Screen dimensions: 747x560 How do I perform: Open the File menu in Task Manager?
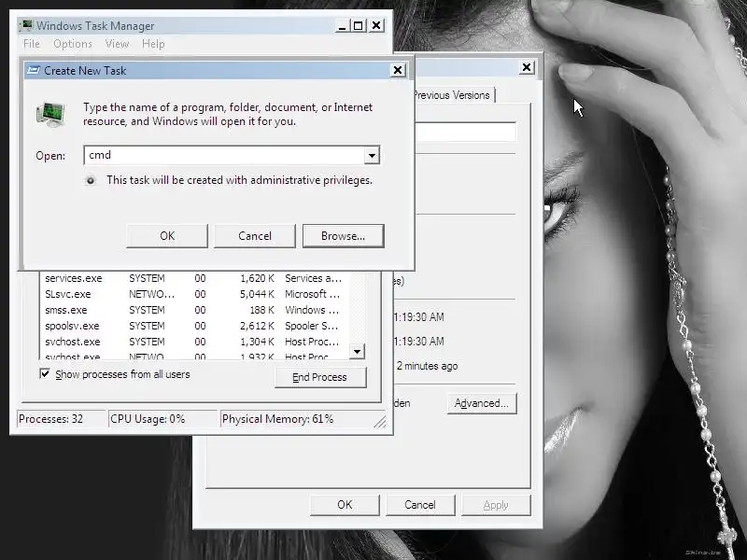point(32,44)
